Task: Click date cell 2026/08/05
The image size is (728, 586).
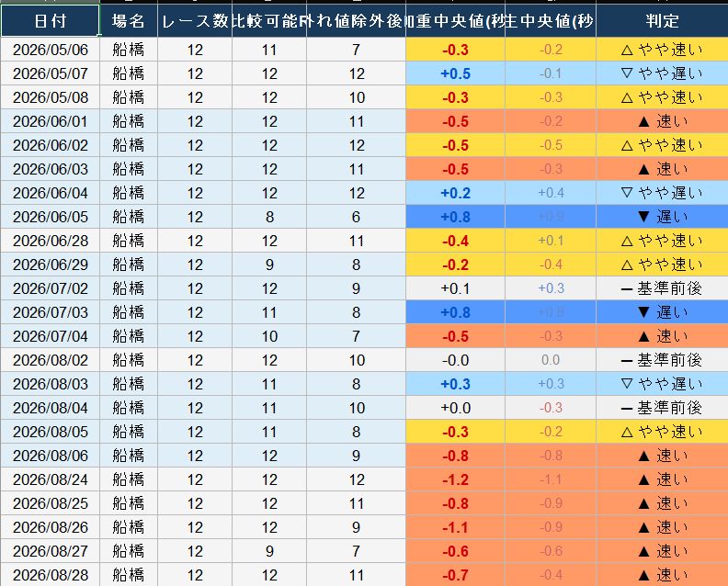Action: tap(51, 432)
